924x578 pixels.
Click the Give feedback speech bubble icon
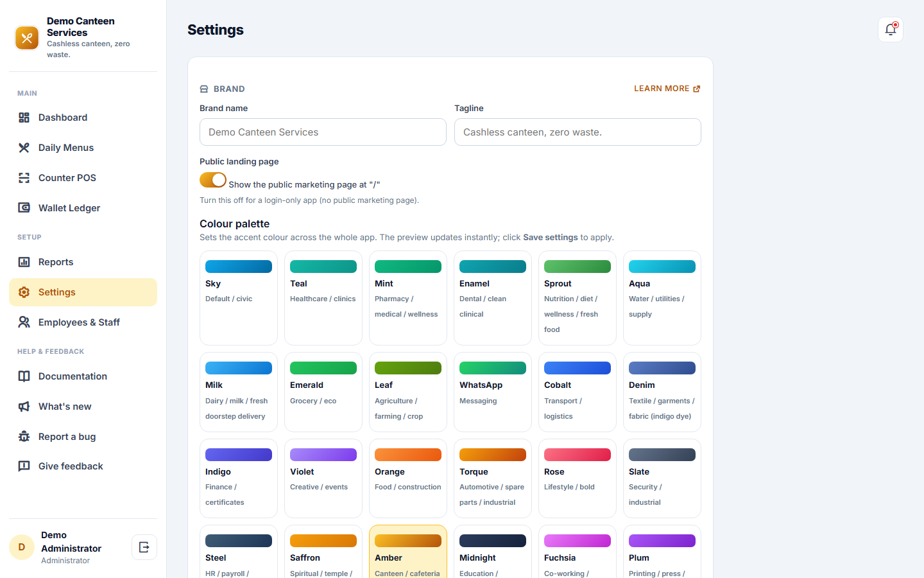point(24,466)
